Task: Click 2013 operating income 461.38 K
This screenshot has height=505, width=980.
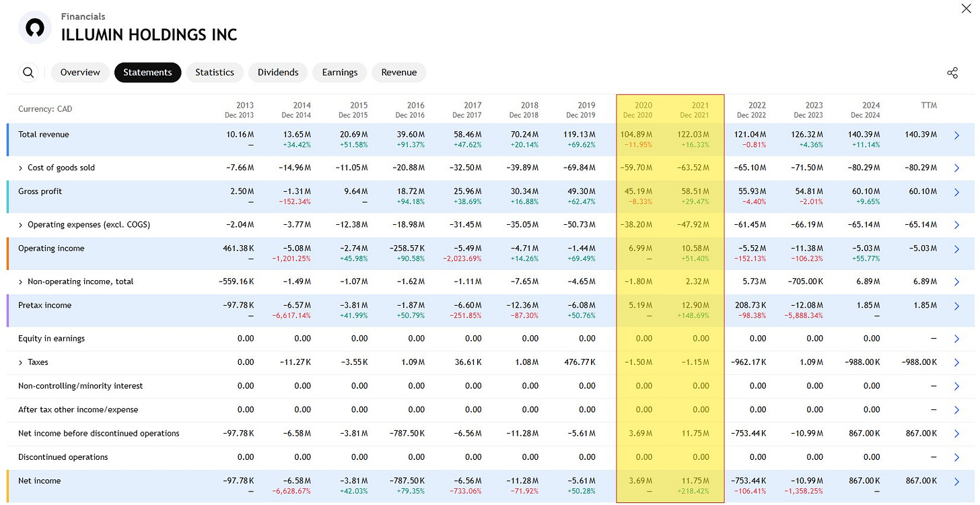Action: (238, 248)
